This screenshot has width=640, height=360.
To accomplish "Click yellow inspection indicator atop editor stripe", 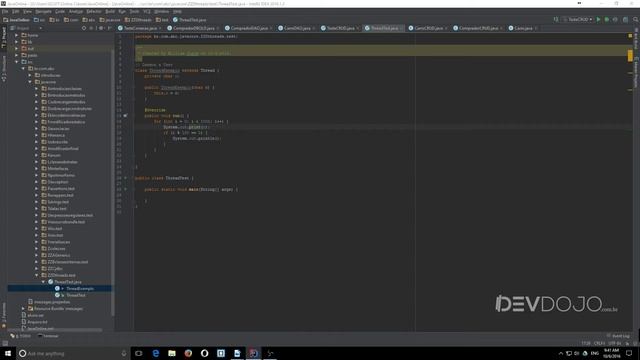I will [630, 36].
